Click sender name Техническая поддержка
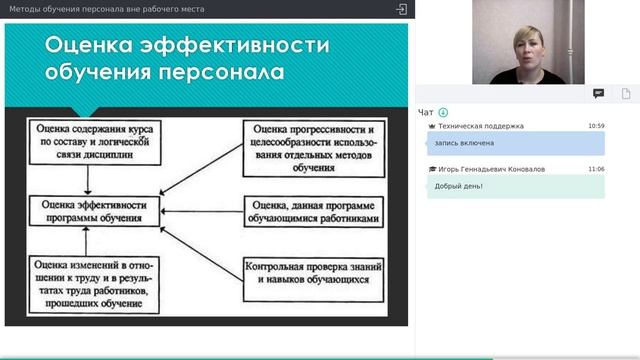The width and height of the screenshot is (640, 360). pyautogui.click(x=481, y=126)
